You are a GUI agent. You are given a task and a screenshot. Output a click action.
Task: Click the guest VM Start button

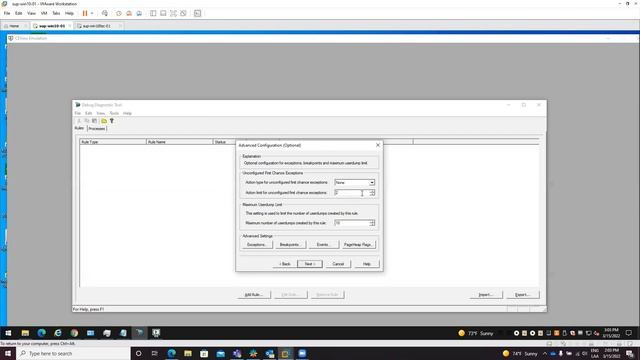tap(8, 333)
